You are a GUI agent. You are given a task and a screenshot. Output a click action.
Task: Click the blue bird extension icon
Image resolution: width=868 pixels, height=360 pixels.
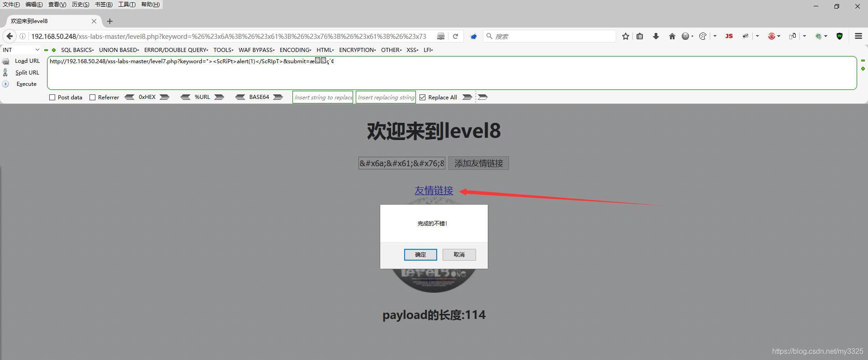pyautogui.click(x=473, y=37)
